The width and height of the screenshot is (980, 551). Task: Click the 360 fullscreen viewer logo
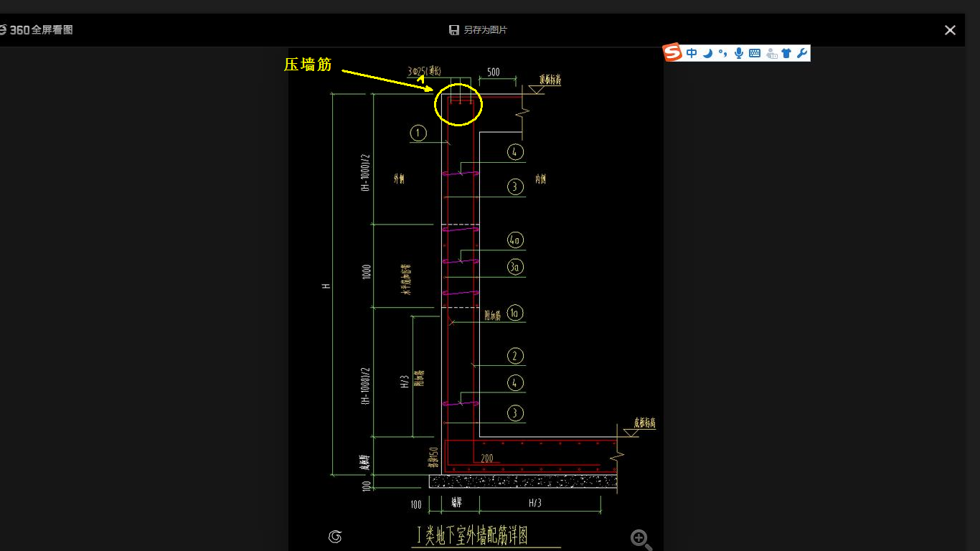coord(36,30)
